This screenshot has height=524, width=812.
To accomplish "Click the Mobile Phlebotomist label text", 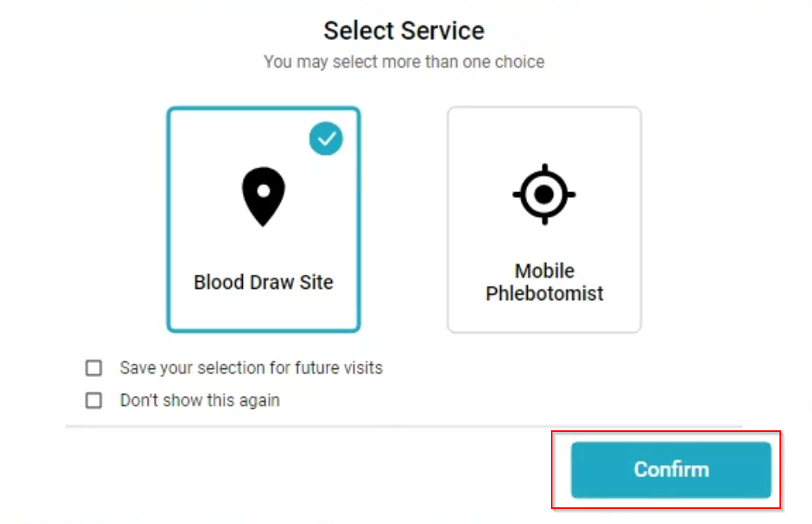I will [x=545, y=283].
